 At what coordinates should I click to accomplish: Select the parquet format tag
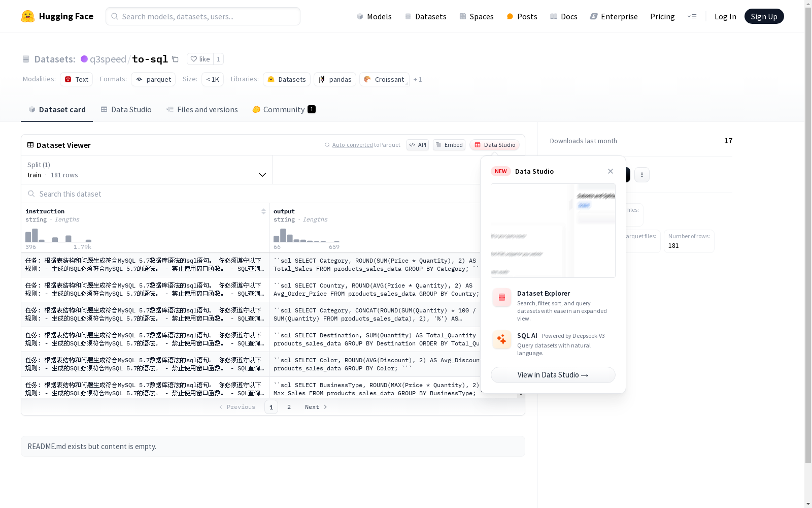153,79
